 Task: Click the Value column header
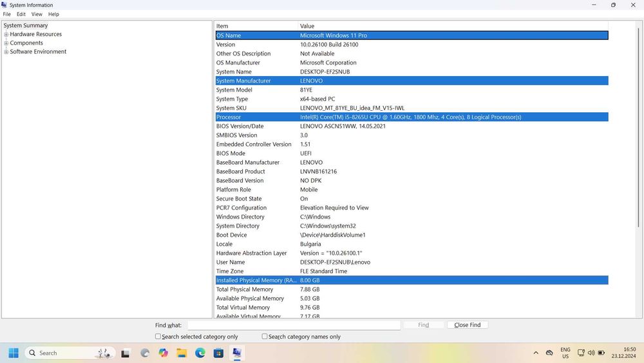[453, 26]
